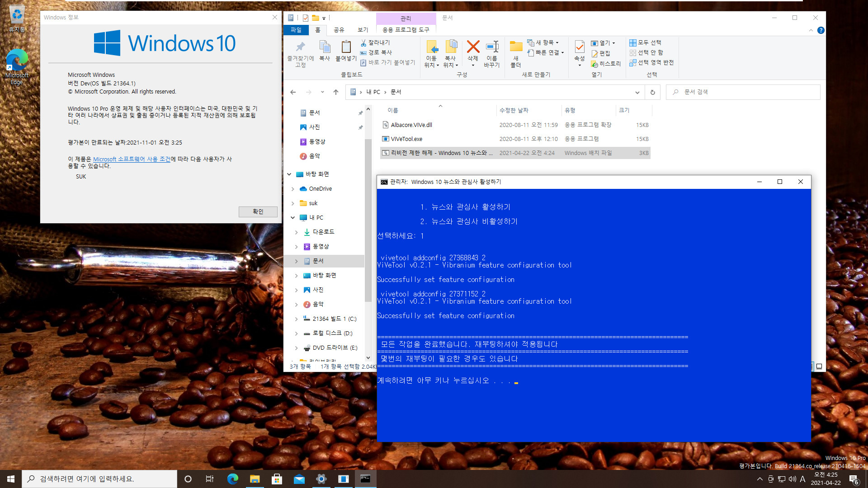This screenshot has height=488, width=868.
Task: Click History (히스토리) button
Action: point(606,64)
